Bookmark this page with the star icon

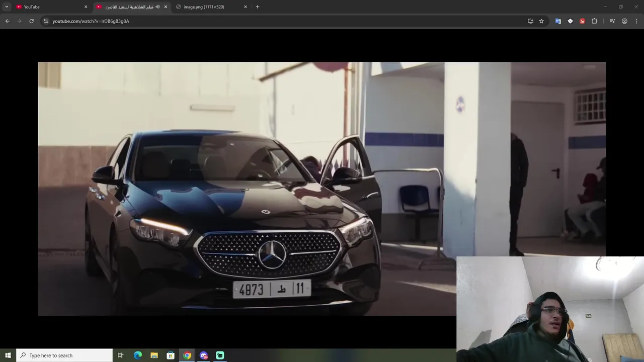pos(541,21)
